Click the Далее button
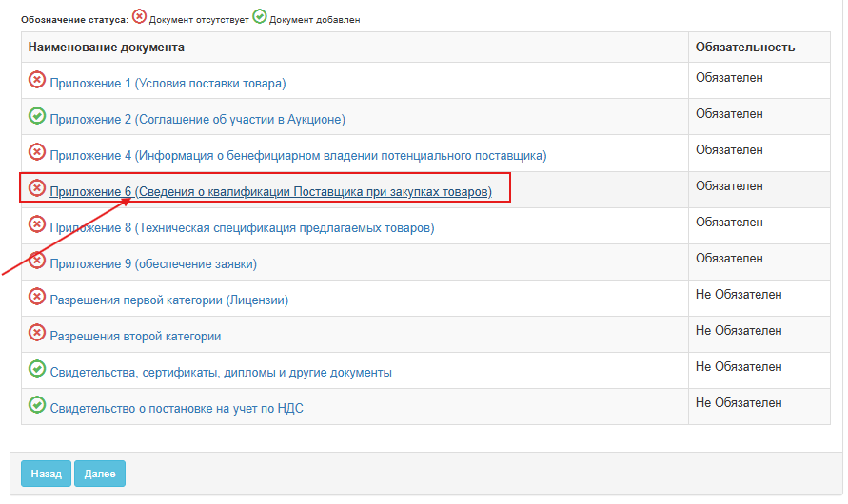 click(x=100, y=474)
